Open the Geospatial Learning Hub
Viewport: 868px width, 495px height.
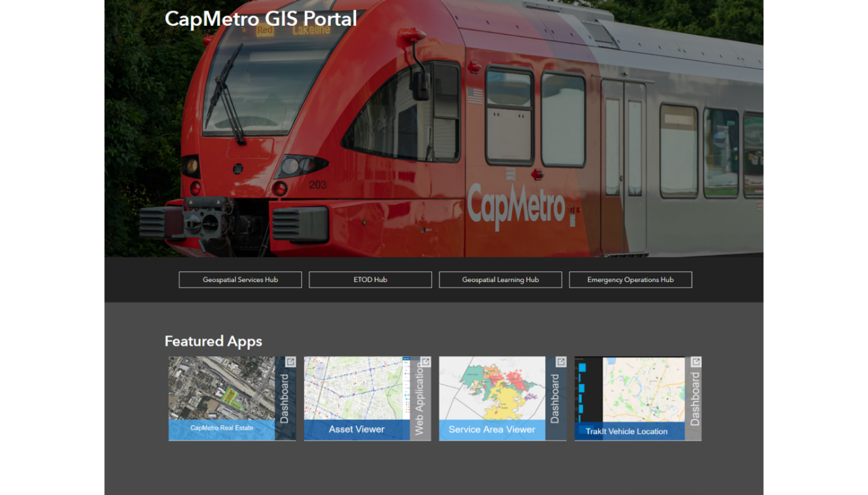tap(500, 279)
